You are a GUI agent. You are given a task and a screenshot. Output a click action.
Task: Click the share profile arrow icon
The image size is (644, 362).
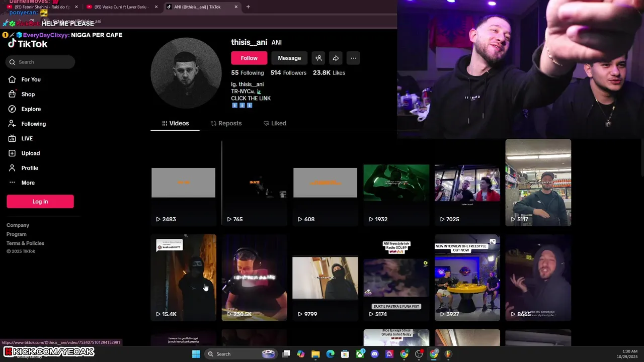(x=336, y=58)
